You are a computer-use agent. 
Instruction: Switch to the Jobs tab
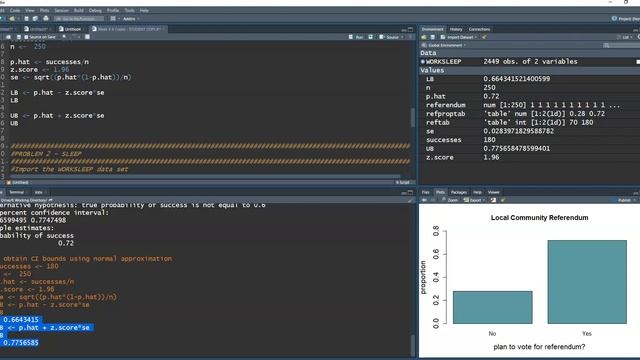coord(40,192)
